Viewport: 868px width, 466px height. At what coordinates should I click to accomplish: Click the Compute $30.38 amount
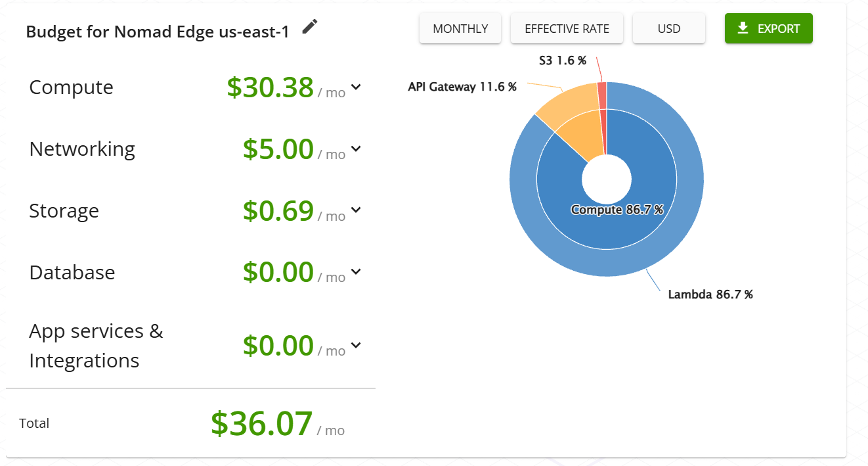270,87
